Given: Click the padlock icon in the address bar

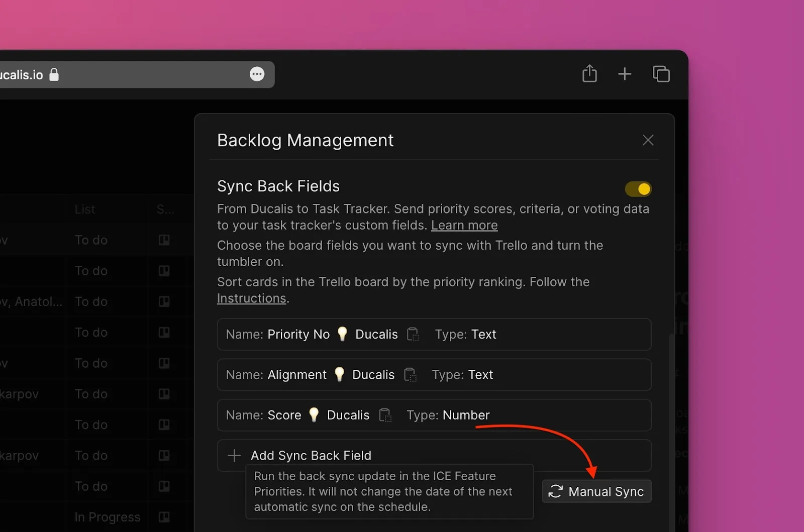Looking at the screenshot, I should [54, 74].
